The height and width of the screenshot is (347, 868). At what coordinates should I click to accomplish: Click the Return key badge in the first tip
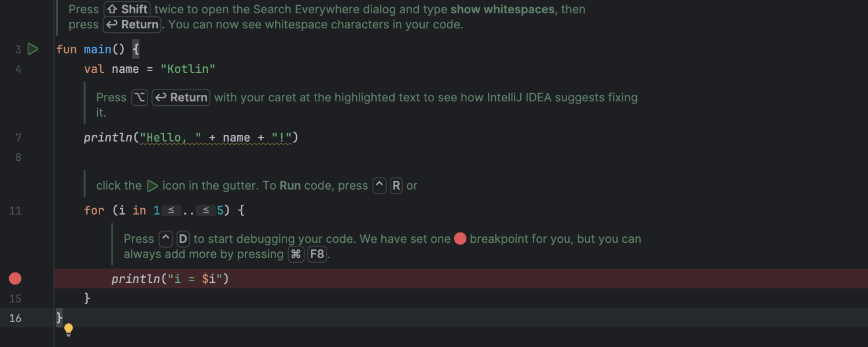[x=131, y=24]
